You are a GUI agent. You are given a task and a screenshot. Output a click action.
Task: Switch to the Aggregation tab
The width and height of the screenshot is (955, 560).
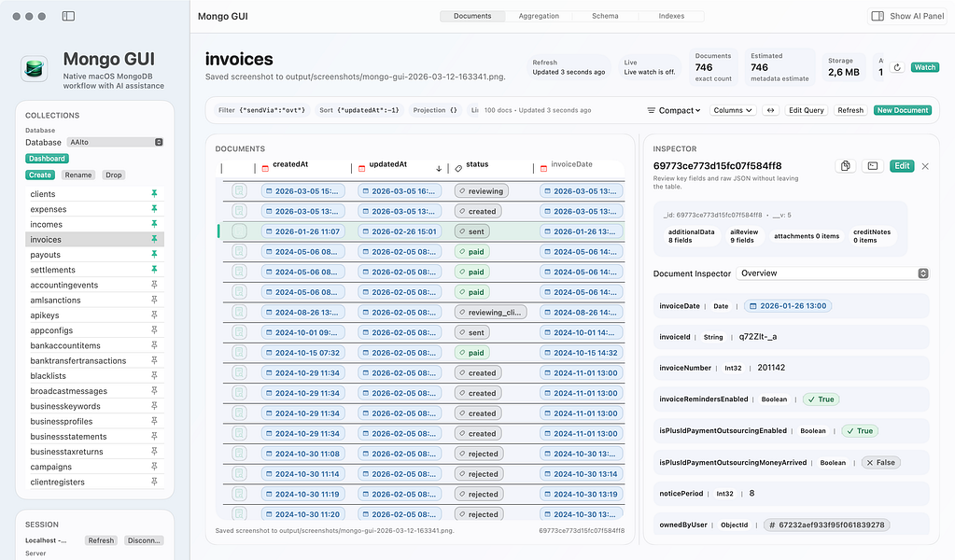pyautogui.click(x=539, y=16)
